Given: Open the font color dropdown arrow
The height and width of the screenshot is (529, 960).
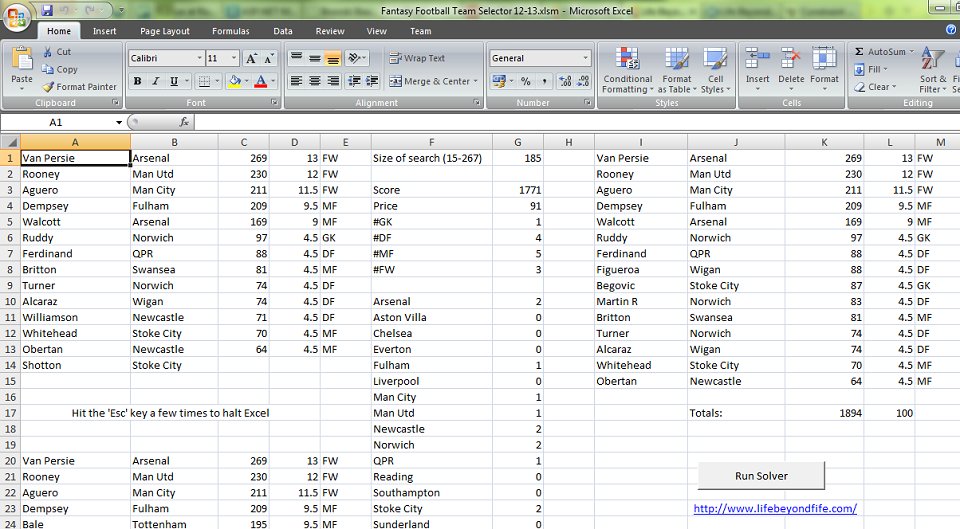Looking at the screenshot, I should pyautogui.click(x=272, y=81).
